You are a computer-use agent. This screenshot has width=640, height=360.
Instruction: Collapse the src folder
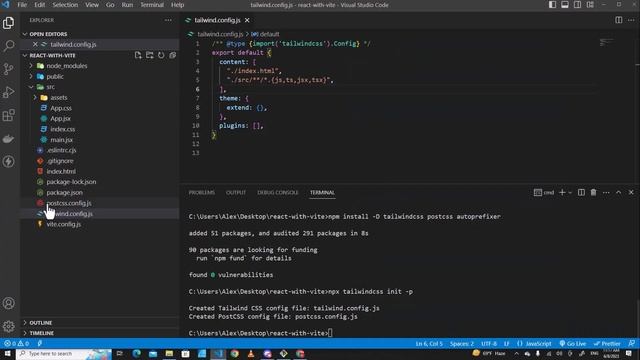31,87
